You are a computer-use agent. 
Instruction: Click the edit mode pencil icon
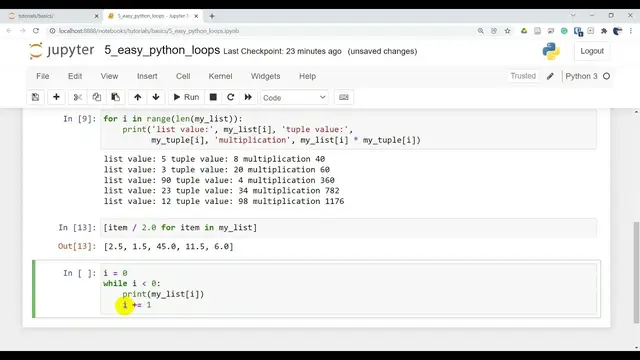click(550, 76)
